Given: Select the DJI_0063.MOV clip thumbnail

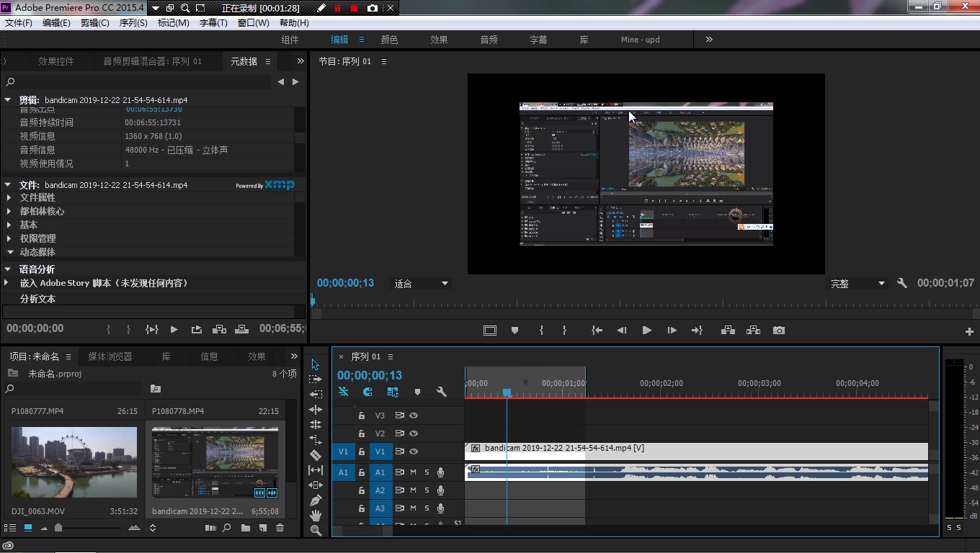Looking at the screenshot, I should click(x=74, y=462).
